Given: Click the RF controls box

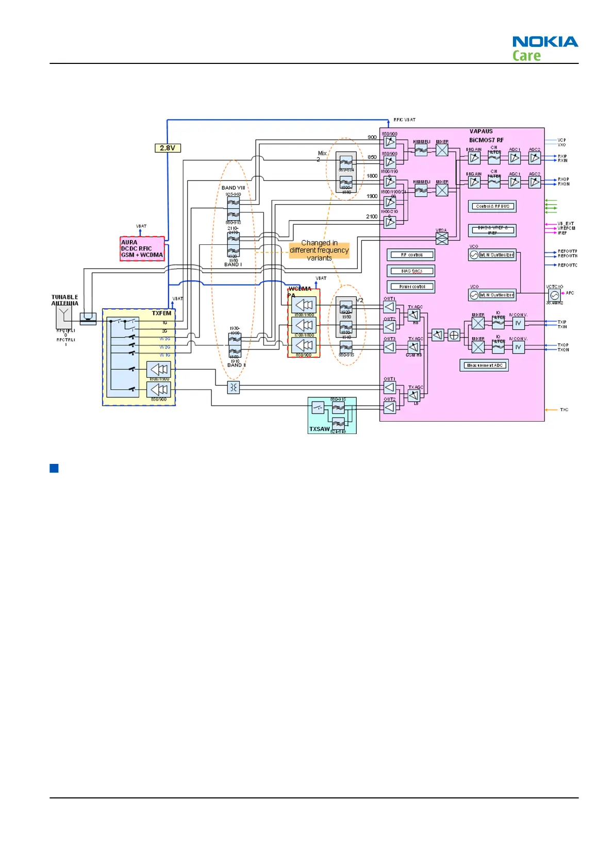Looking at the screenshot, I should 411,255.
